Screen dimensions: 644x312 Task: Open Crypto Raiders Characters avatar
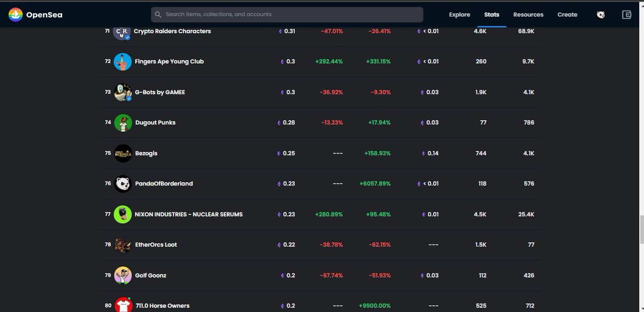click(x=122, y=32)
